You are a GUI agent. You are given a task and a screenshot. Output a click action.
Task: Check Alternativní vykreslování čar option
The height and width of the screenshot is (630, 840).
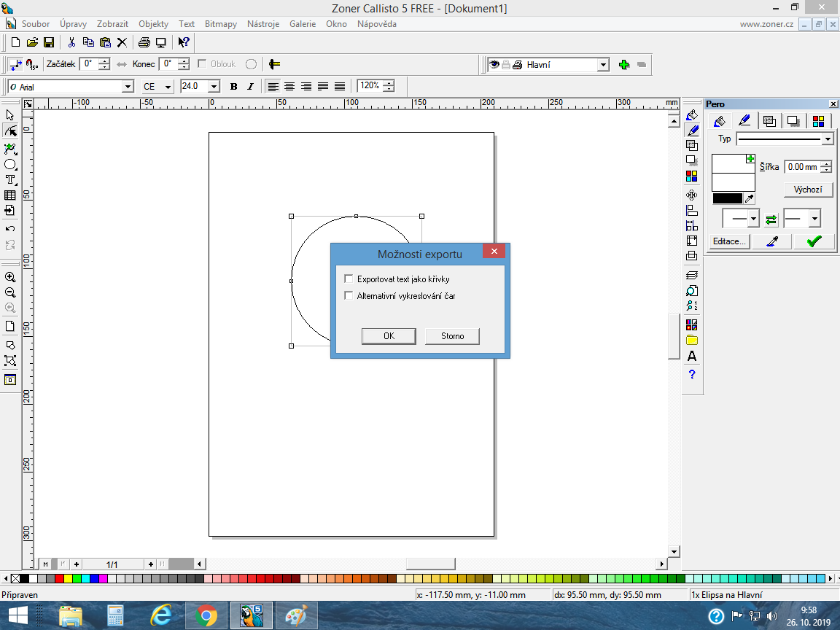pyautogui.click(x=349, y=296)
